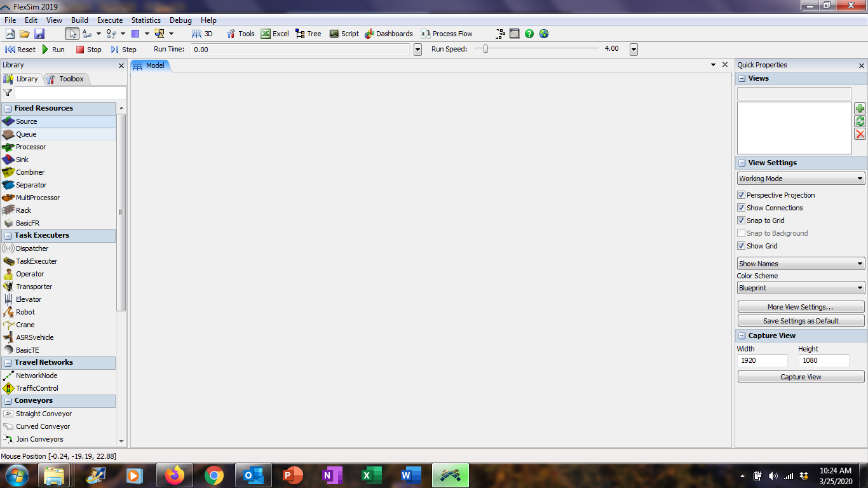Screen dimensions: 868x488
Task: Select the Robot library object
Action: pos(58,312)
